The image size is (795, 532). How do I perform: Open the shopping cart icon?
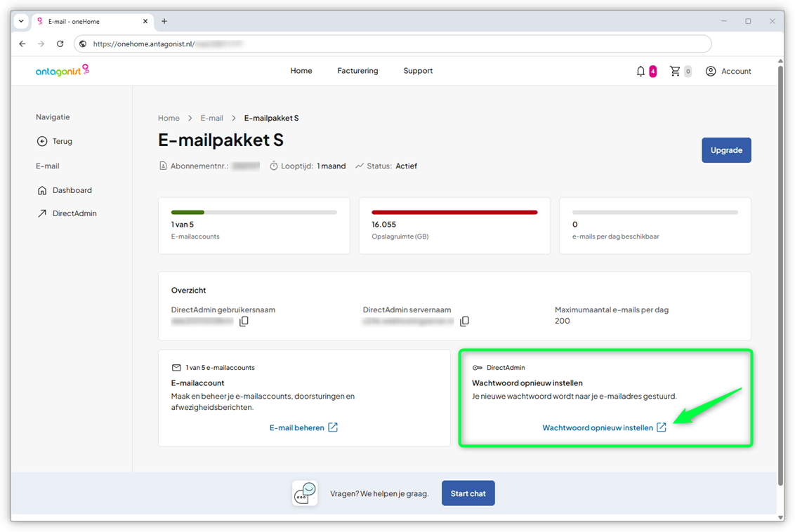[675, 71]
